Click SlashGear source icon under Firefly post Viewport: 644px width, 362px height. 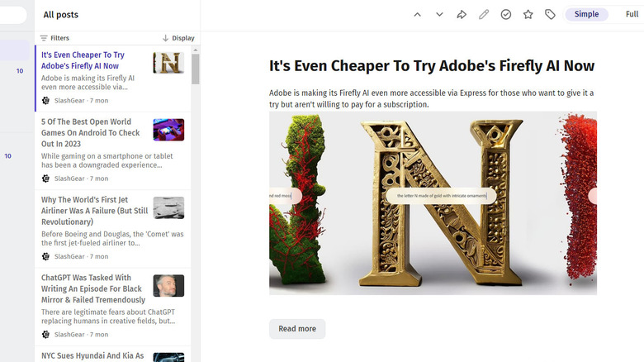46,101
